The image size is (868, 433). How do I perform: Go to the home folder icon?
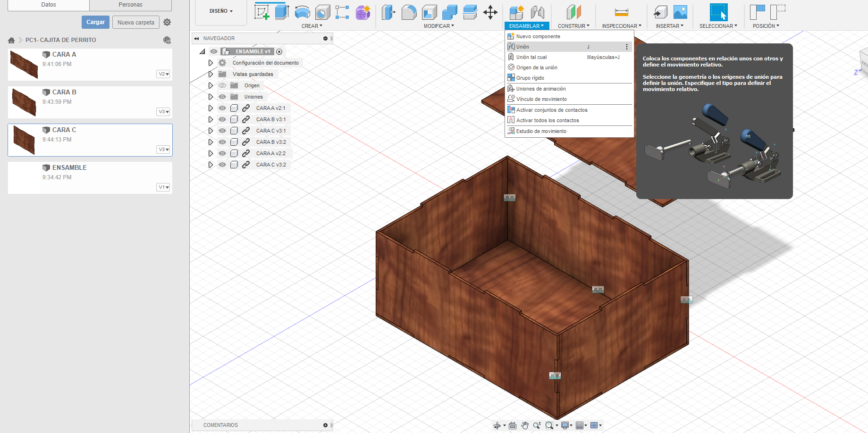pos(11,40)
